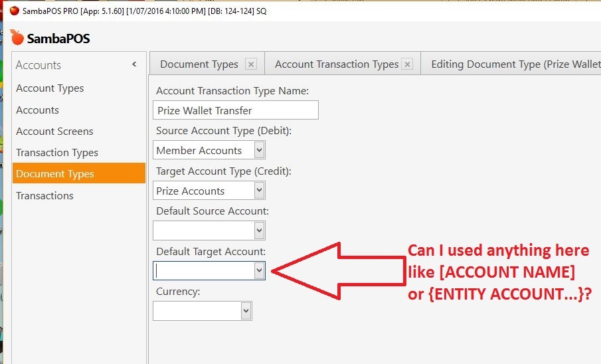Screen dimensions: 601x364
Task: Click the SambaPOS apple logo
Action: click(x=17, y=37)
